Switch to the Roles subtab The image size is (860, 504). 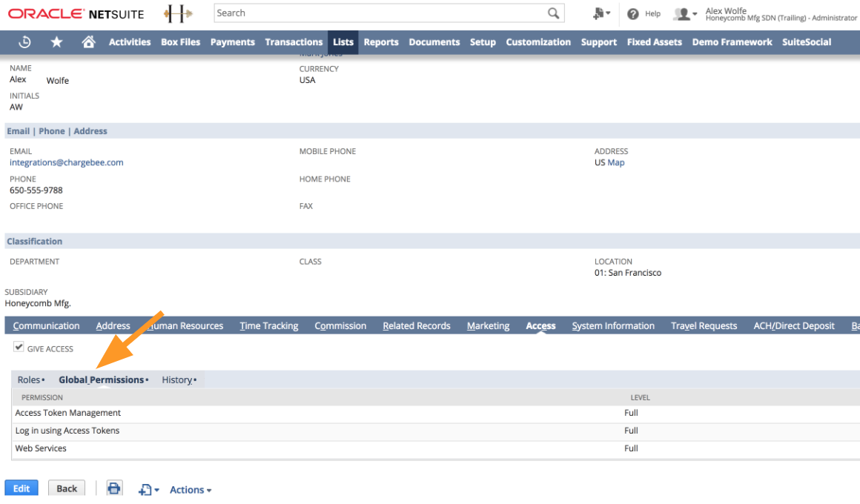pyautogui.click(x=29, y=379)
